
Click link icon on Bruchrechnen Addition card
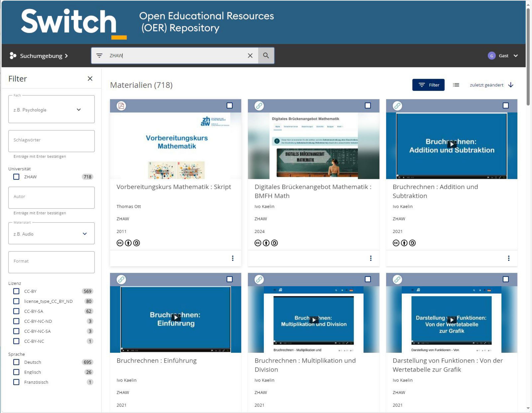[397, 106]
